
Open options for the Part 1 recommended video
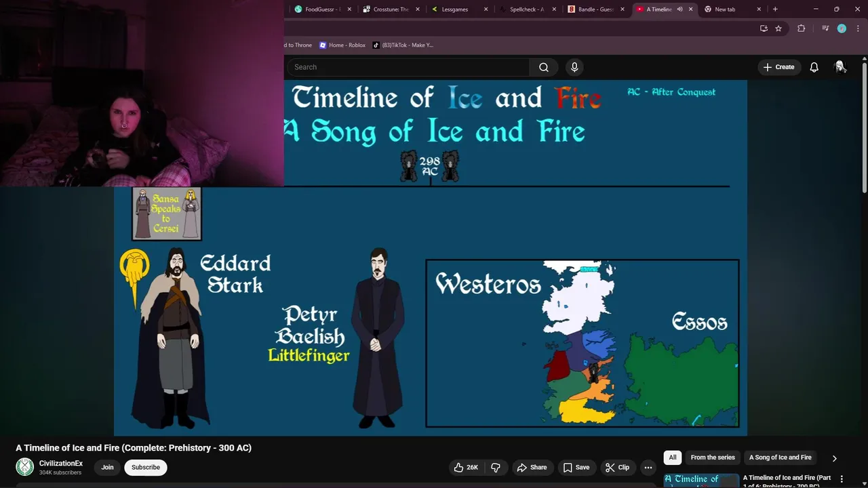pos(842,479)
